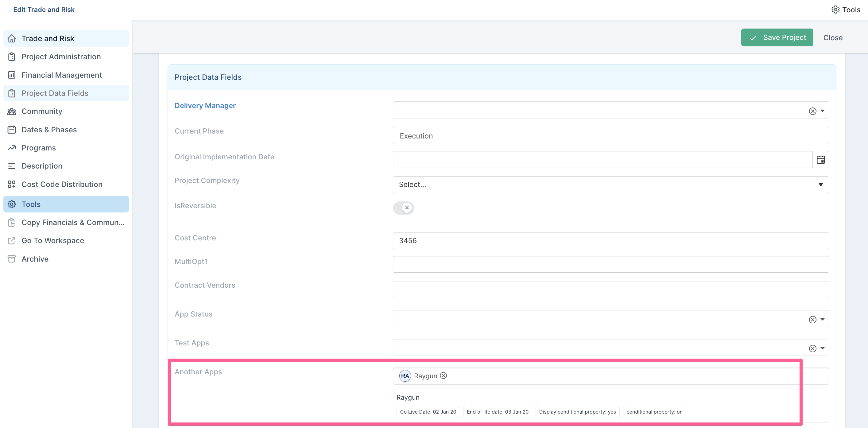Click the Display conditional property: yes tag

tap(577, 412)
